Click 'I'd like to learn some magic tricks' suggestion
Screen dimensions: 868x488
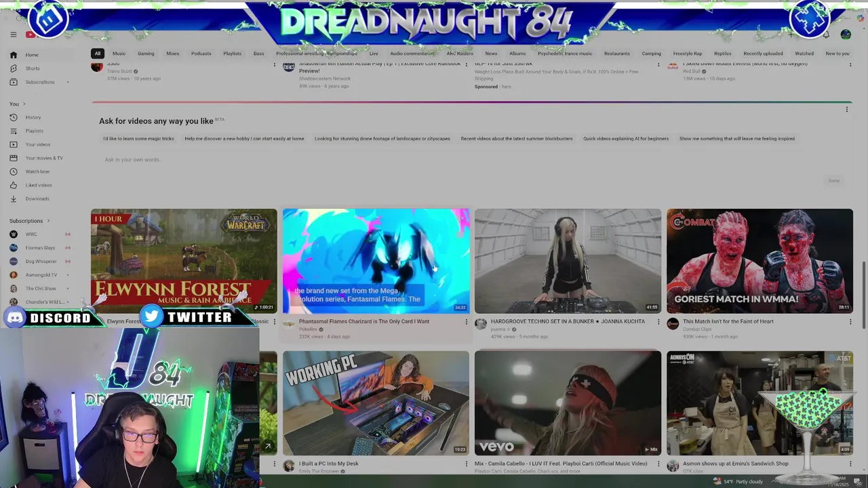pos(138,139)
